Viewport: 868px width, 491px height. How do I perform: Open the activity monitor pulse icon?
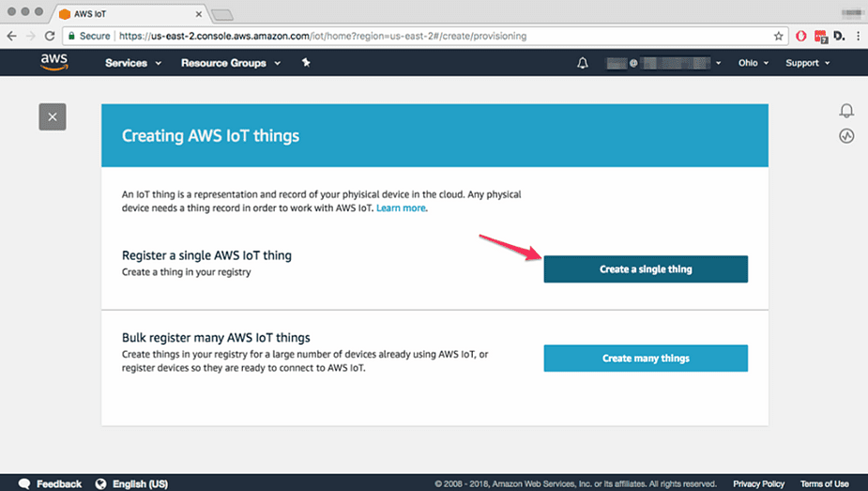(846, 135)
